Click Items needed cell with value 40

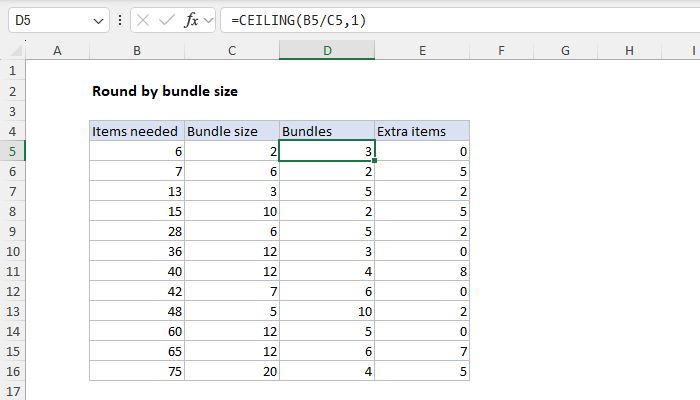(x=137, y=271)
